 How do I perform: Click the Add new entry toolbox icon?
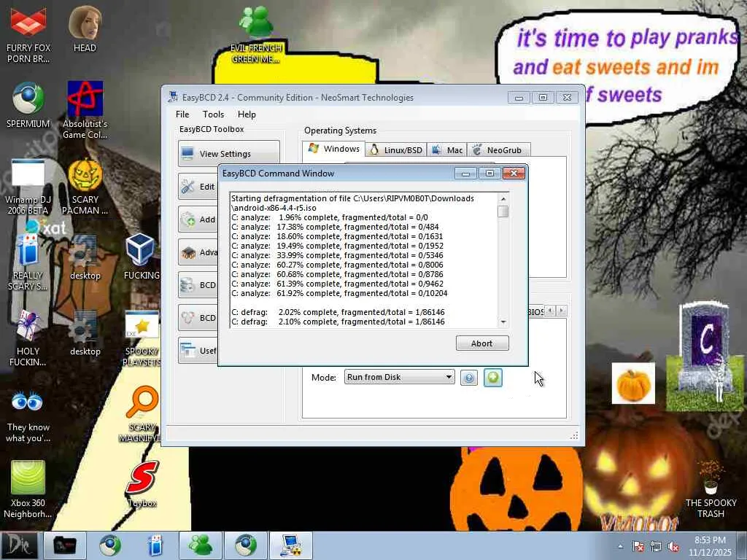click(x=188, y=219)
